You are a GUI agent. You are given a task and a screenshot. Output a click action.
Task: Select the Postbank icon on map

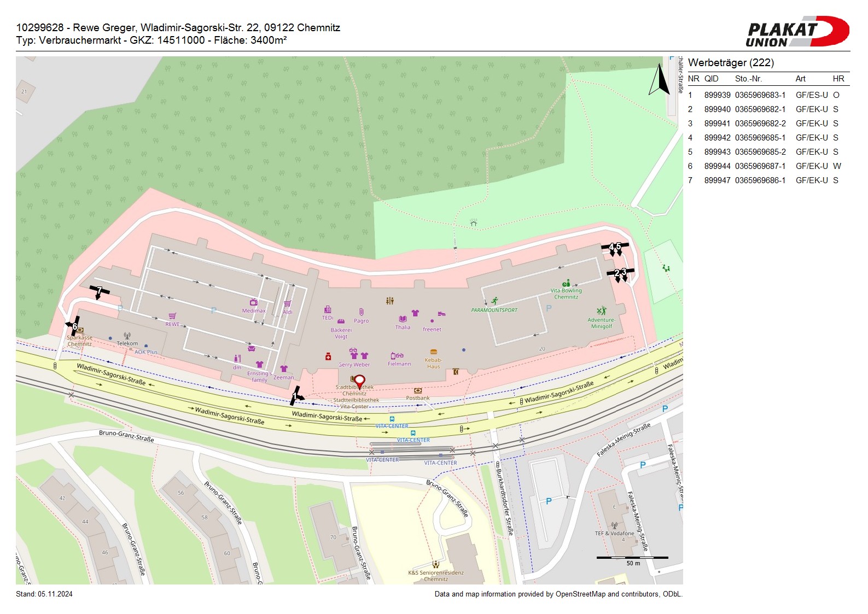tap(418, 390)
